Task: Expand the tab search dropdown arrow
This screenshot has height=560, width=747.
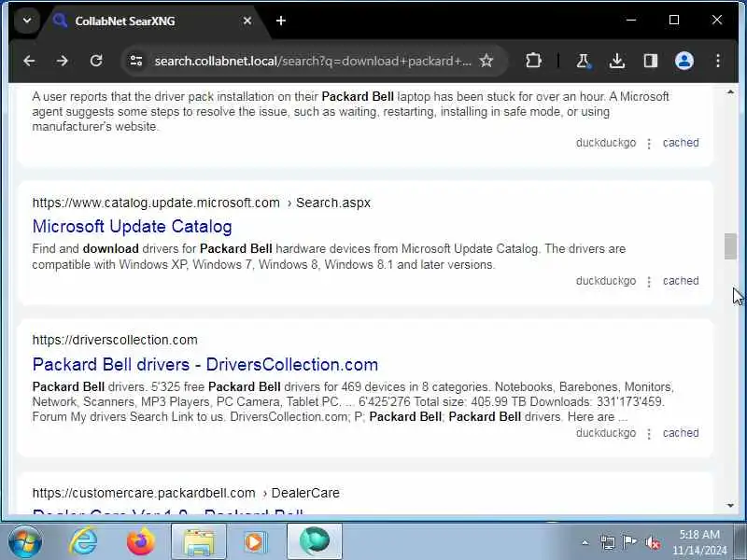Action: pos(27,21)
